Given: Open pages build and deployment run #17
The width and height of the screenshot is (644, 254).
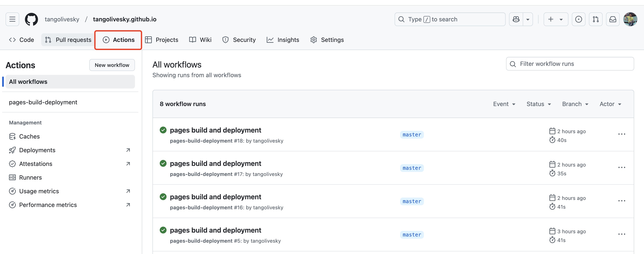Looking at the screenshot, I should tap(215, 163).
